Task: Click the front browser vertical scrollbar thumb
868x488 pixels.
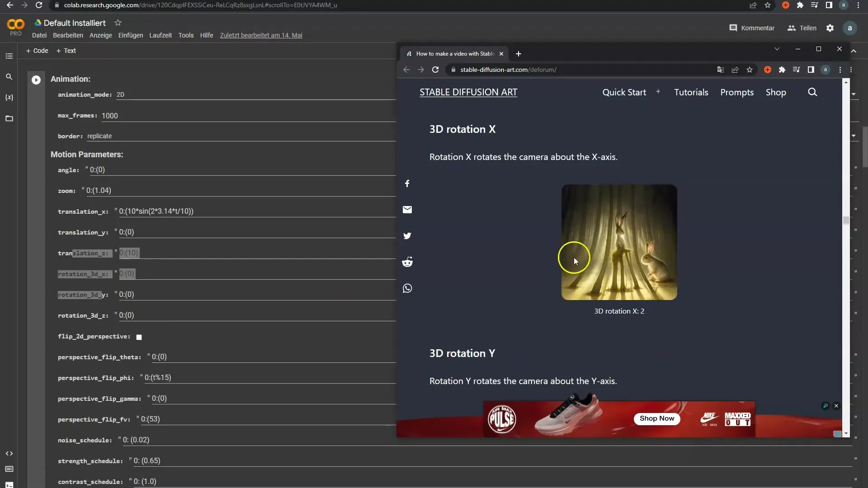Action: click(x=846, y=220)
